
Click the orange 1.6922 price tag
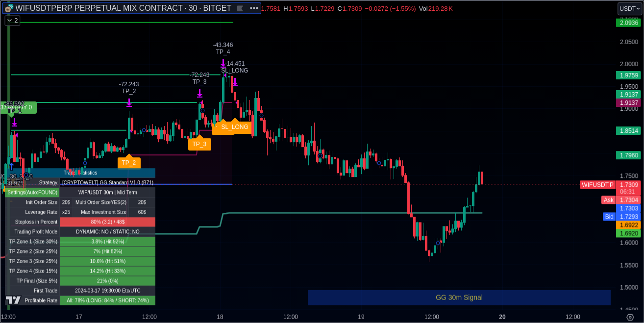point(629,225)
